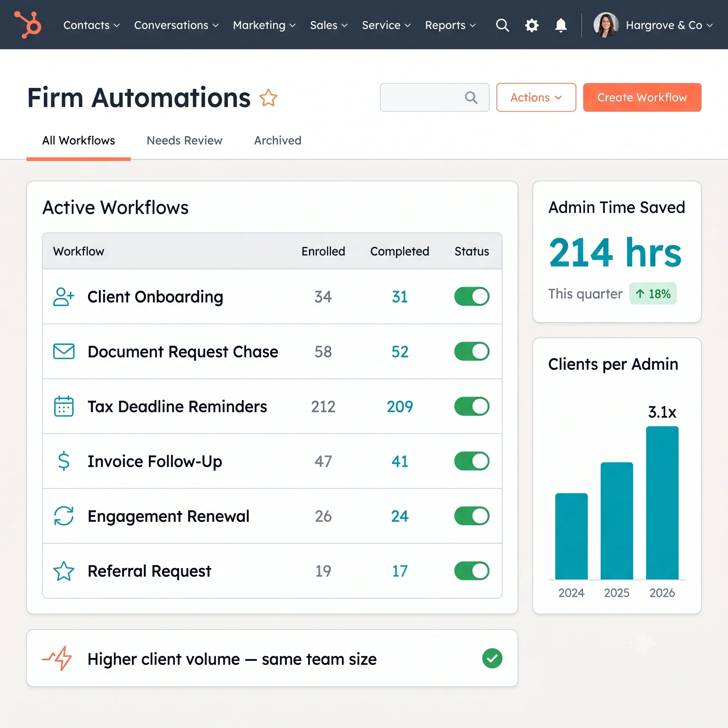Open the Engagement Renewal workflow
Image resolution: width=728 pixels, height=728 pixels.
168,516
